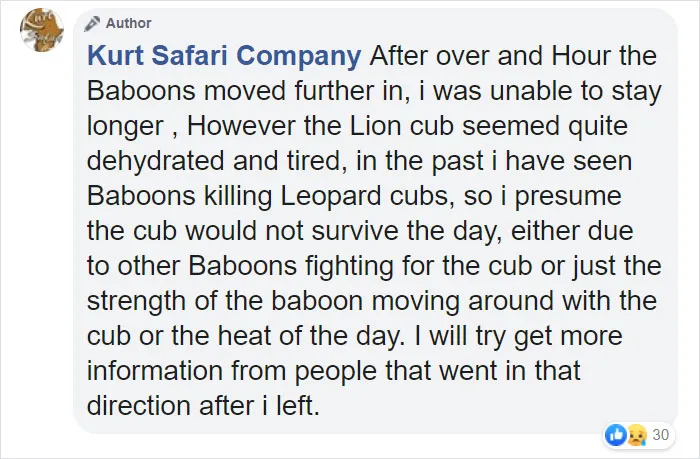This screenshot has height=459, width=700.
Task: Click the pencil icon beside Author
Action: 92,23
